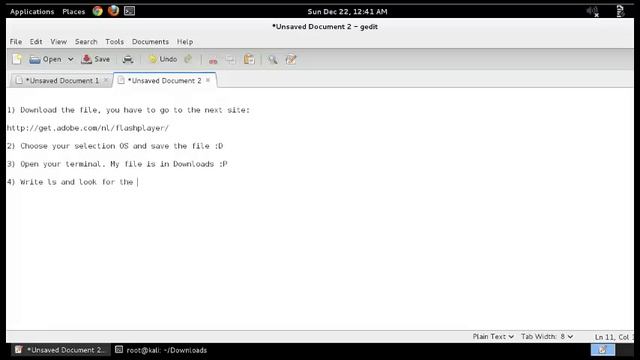
Task: Open the Tab Width dropdown
Action: pyautogui.click(x=547, y=336)
